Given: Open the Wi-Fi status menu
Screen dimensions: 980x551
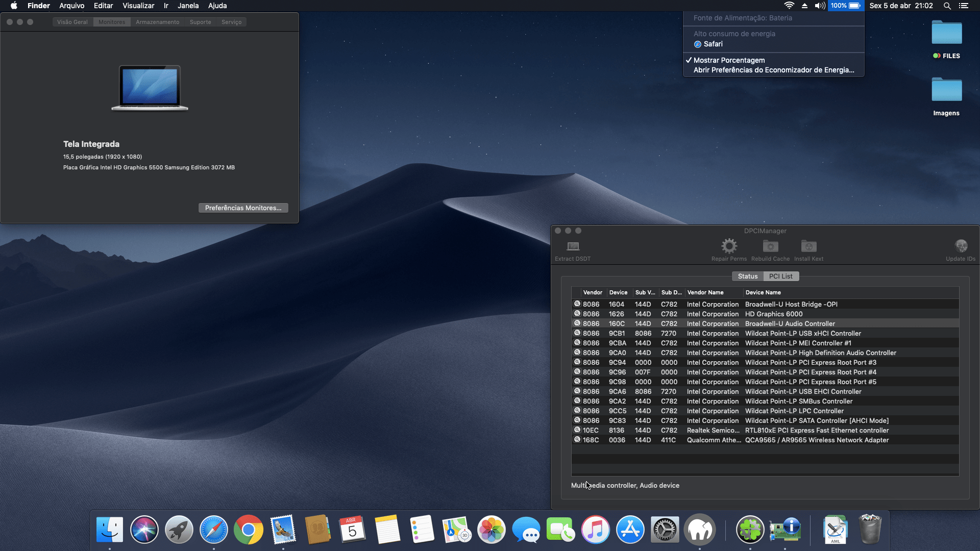Looking at the screenshot, I should coord(789,6).
